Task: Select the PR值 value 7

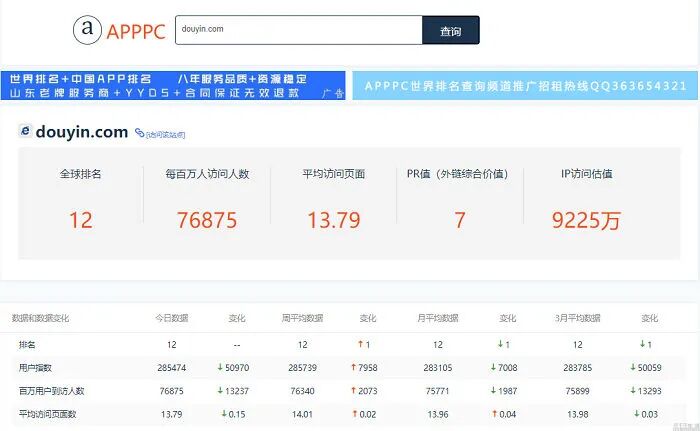Action: tap(460, 220)
